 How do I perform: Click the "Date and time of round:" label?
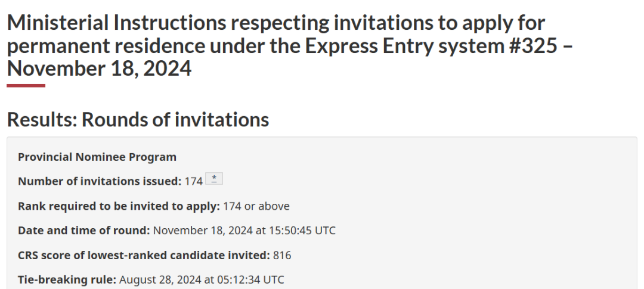pos(84,230)
